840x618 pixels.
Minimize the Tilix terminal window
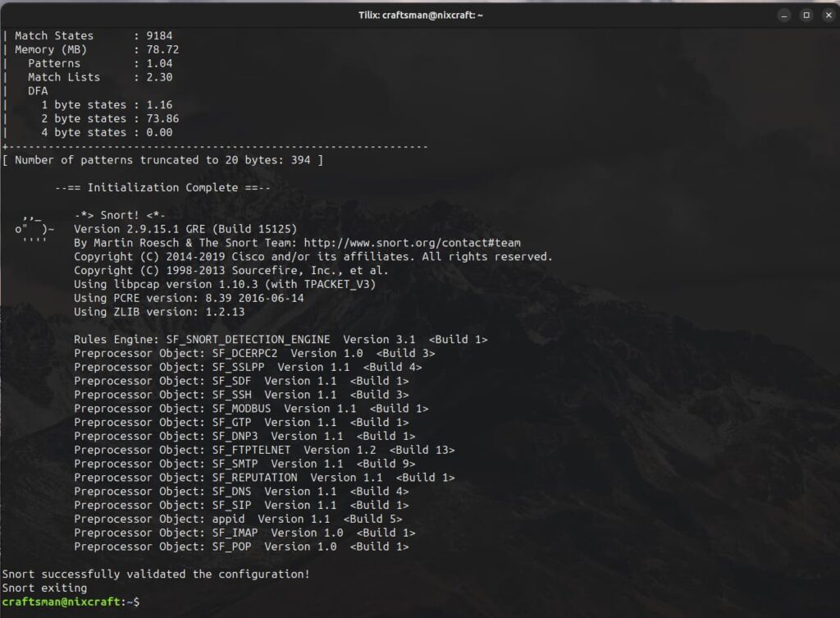click(x=783, y=15)
